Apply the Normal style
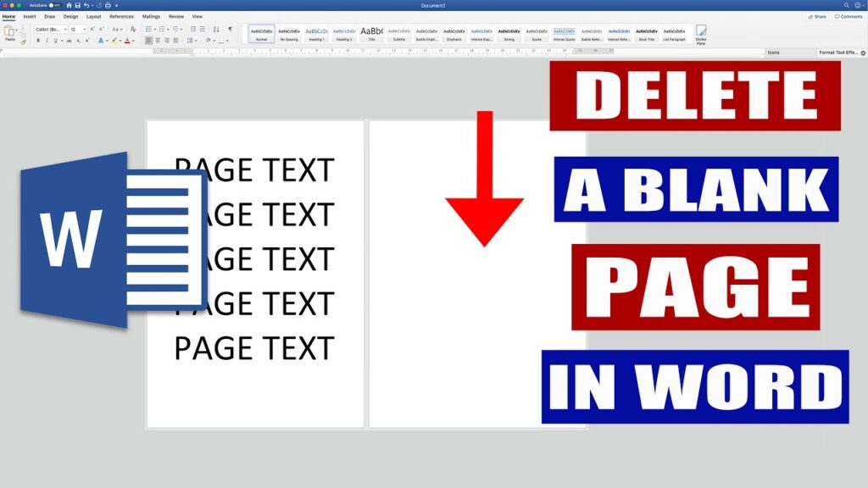 pos(261,34)
